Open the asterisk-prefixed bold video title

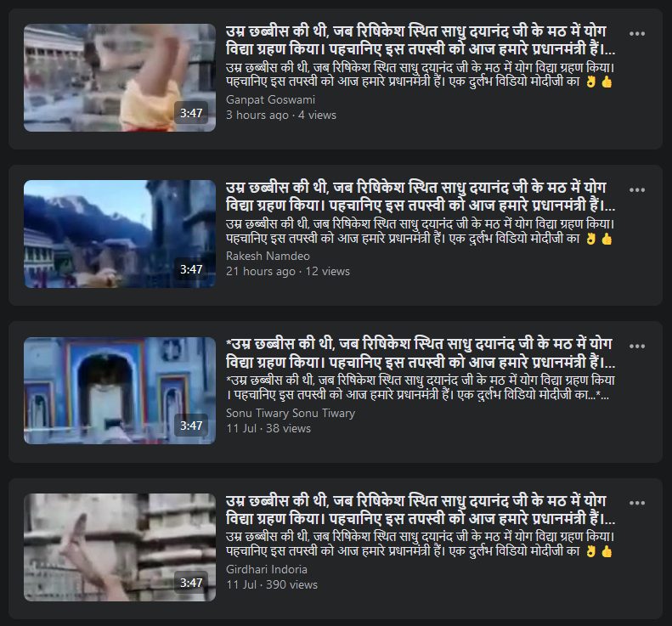click(x=421, y=353)
